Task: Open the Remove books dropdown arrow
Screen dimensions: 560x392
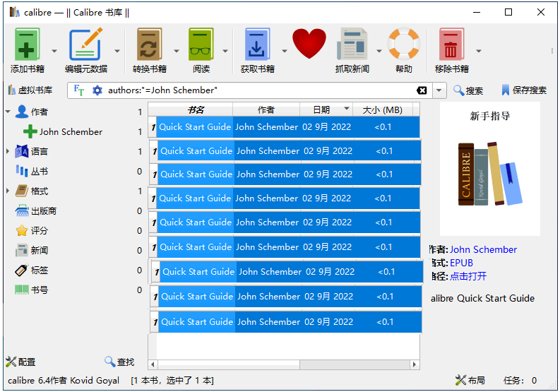Action: [x=479, y=51]
